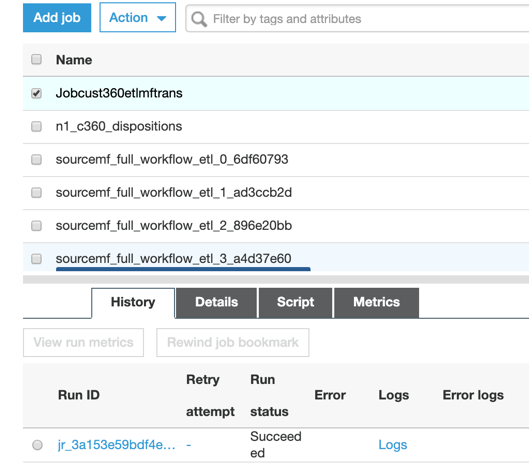Open the Script tab
This screenshot has height=468, width=529.
[x=296, y=302]
